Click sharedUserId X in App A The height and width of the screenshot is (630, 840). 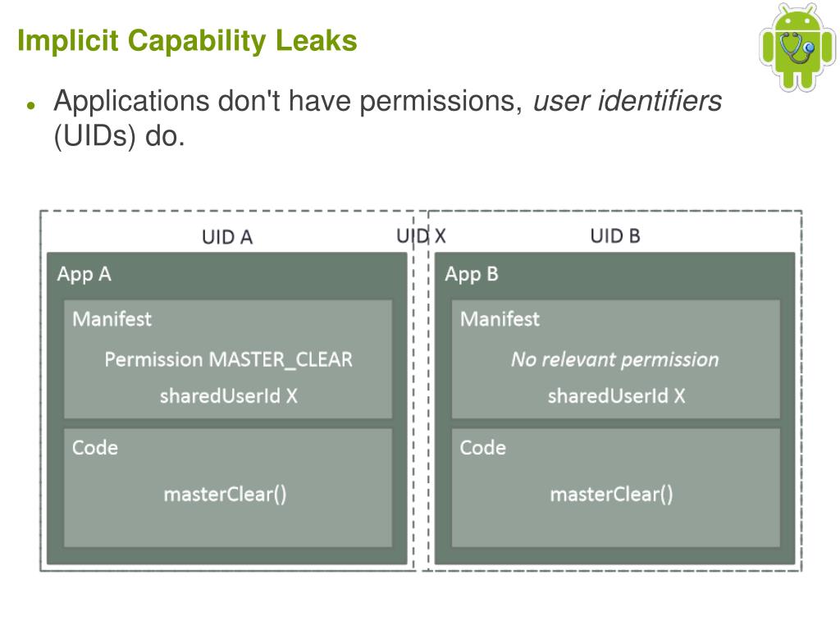coord(229,396)
